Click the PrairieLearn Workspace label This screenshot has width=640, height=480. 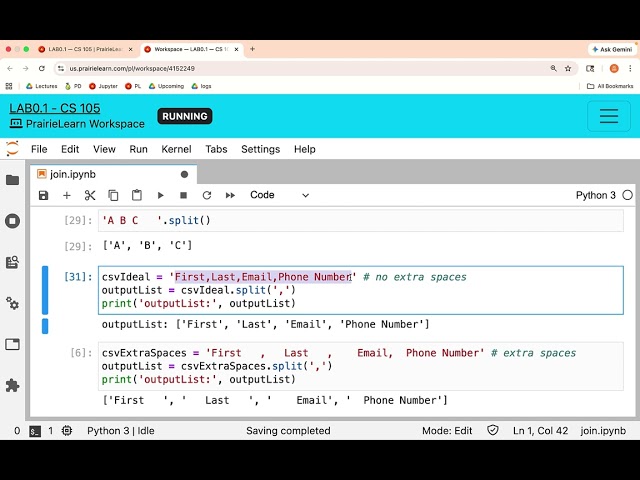[85, 124]
